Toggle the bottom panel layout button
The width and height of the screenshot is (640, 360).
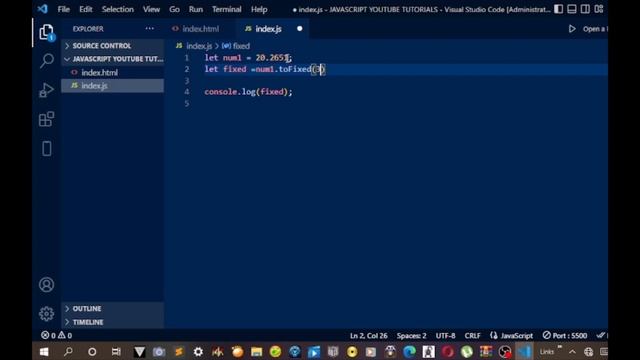(572, 9)
